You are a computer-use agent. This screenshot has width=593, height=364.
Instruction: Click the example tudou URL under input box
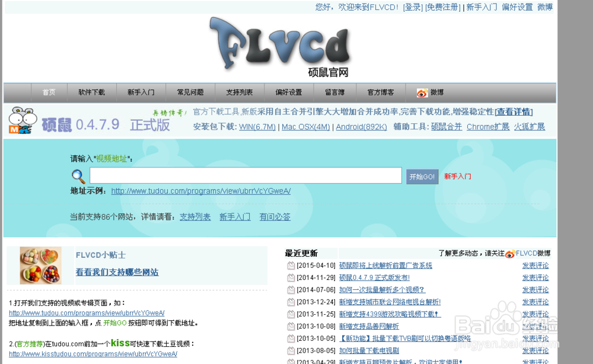point(201,191)
